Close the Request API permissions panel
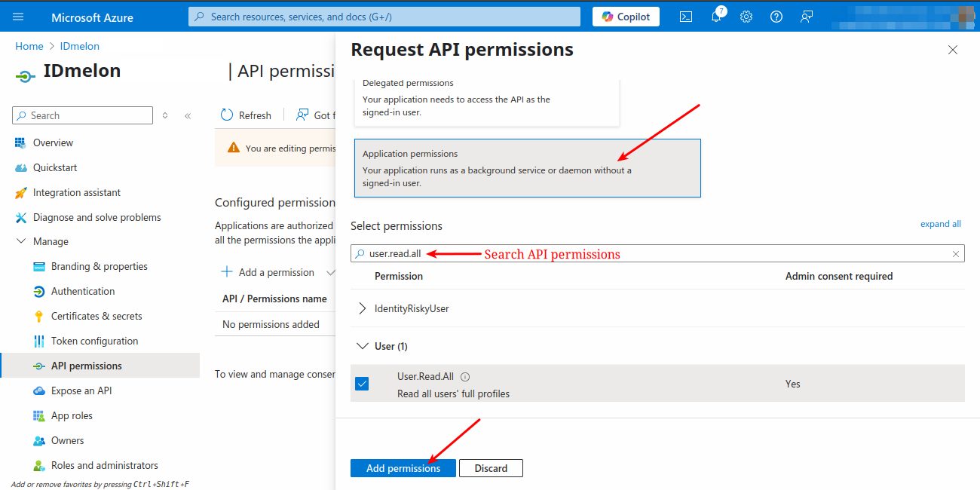 953,50
